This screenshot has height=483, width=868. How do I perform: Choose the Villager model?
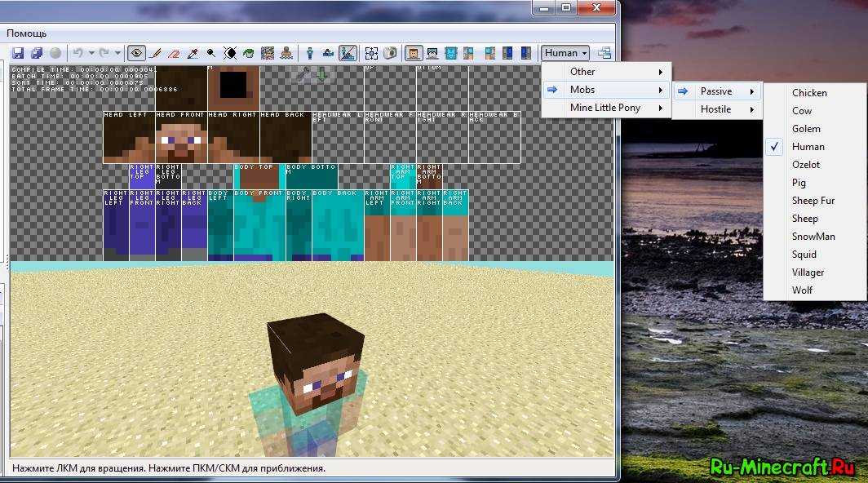tap(815, 273)
